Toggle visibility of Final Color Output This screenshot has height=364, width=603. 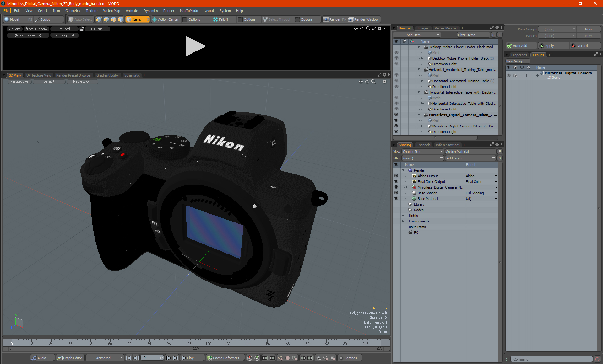point(396,182)
